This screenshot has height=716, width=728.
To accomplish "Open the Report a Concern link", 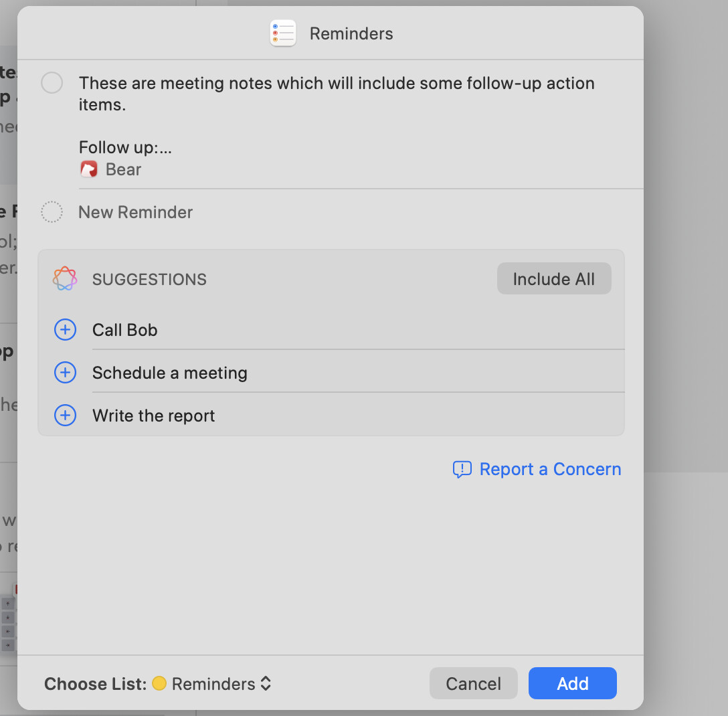I will click(x=550, y=470).
